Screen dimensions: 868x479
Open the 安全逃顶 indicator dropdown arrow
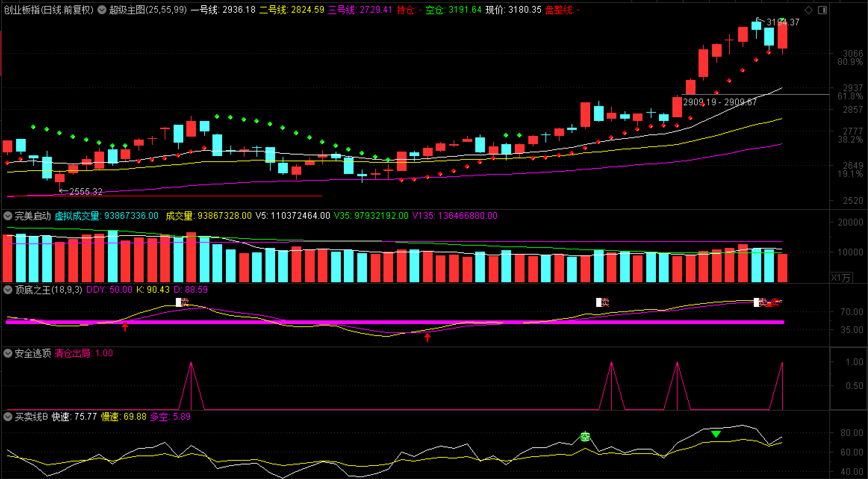[x=8, y=353]
